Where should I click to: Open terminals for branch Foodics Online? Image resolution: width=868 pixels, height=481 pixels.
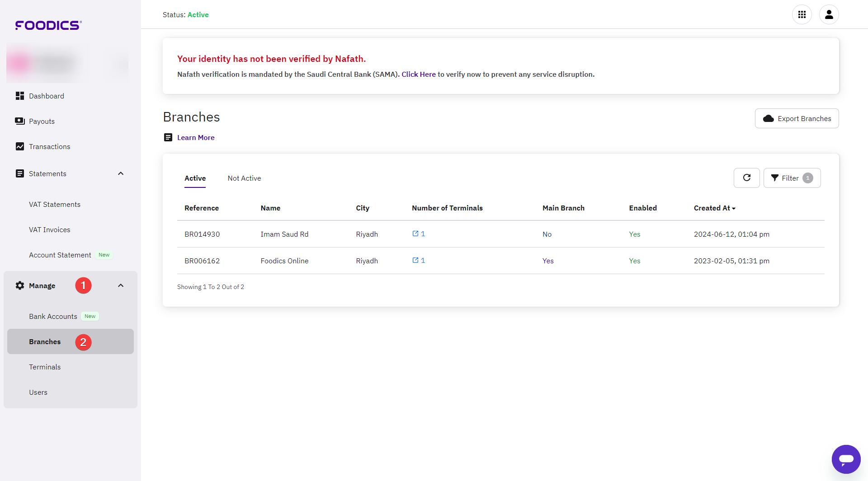point(418,260)
